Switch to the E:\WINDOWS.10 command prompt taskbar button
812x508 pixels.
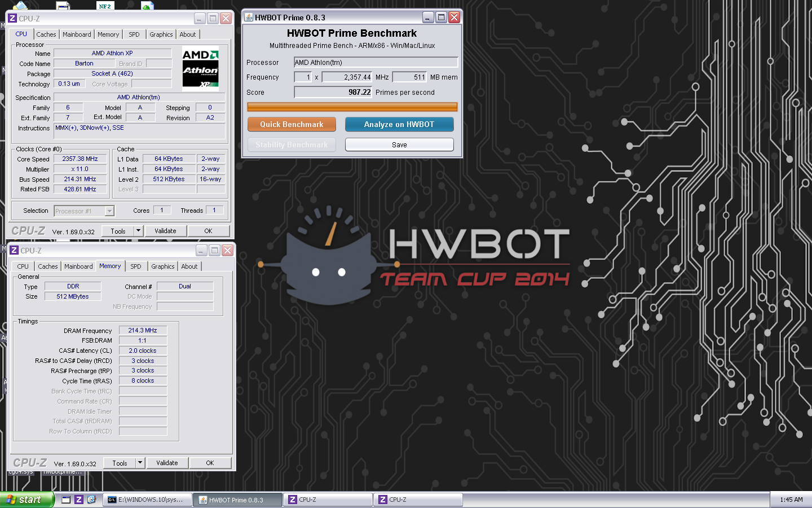click(147, 500)
